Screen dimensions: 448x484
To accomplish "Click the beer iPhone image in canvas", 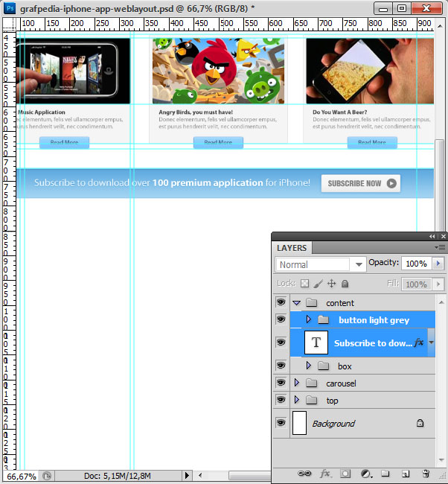I will 370,71.
